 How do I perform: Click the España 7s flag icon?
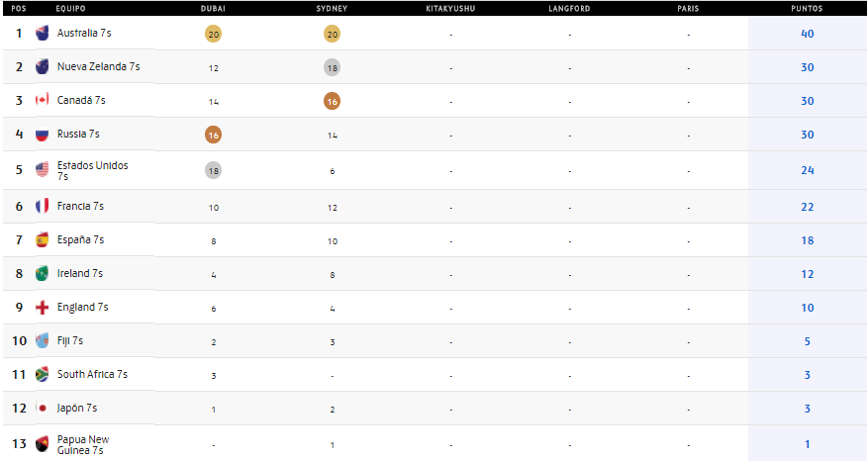pyautogui.click(x=42, y=239)
